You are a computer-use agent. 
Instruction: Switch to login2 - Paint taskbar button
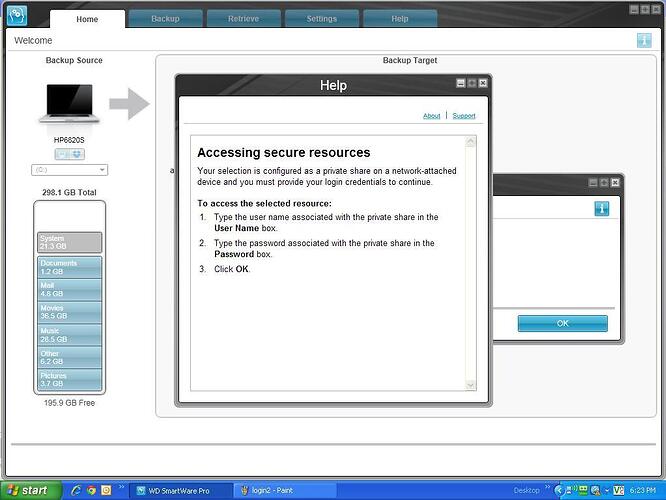tap(285, 491)
